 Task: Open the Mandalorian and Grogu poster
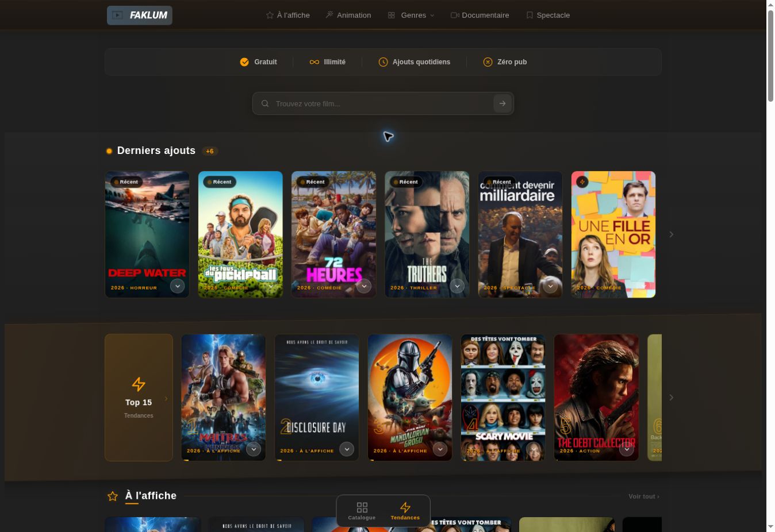pos(409,398)
